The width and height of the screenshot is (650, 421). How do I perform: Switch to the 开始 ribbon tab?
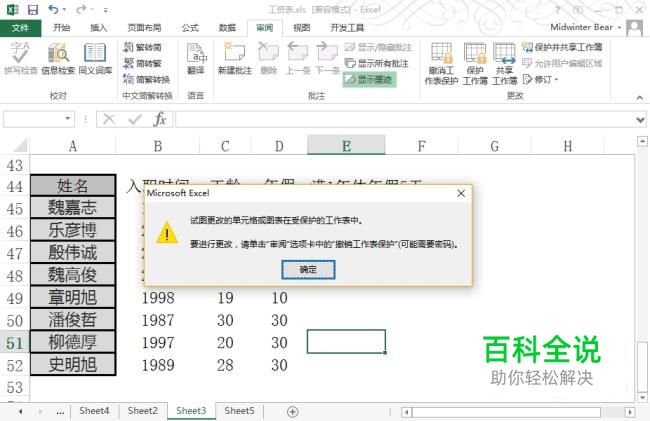[x=61, y=28]
